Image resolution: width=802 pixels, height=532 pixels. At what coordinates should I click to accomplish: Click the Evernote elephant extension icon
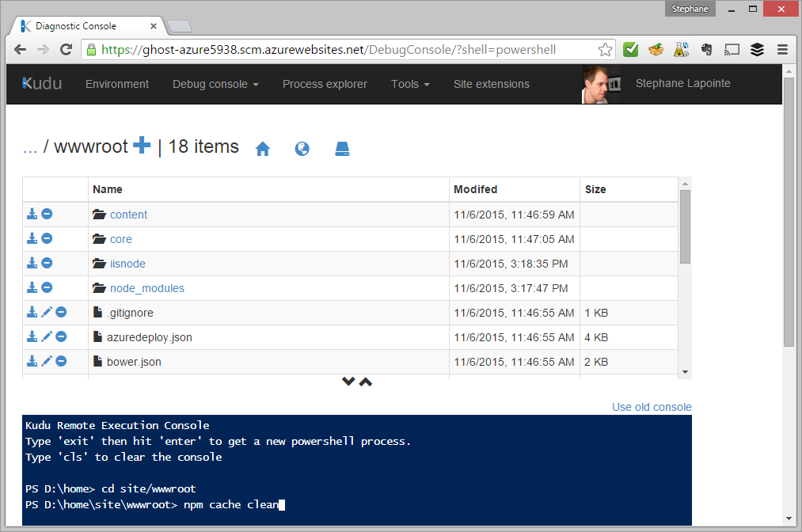[707, 50]
